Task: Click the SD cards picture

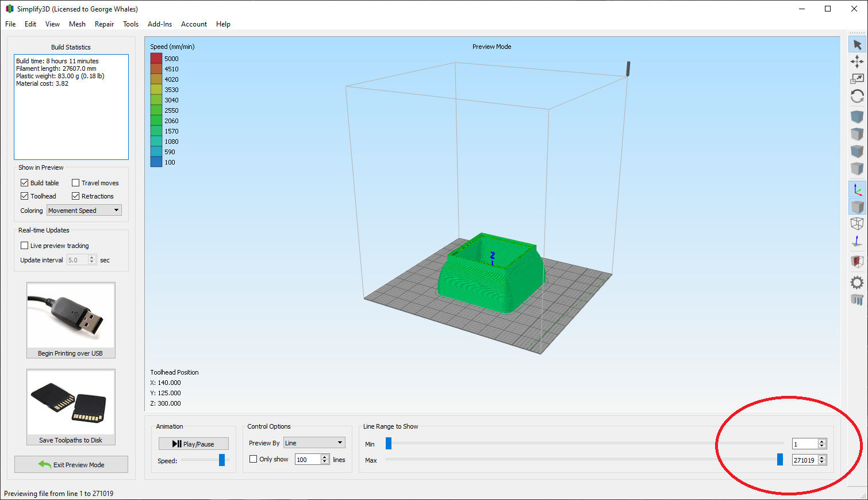Action: coord(71,402)
